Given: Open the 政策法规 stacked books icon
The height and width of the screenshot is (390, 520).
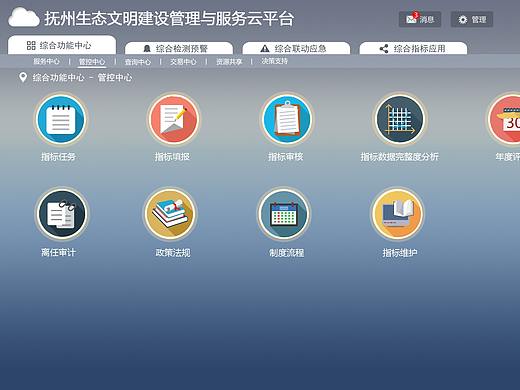Looking at the screenshot, I should click(170, 214).
